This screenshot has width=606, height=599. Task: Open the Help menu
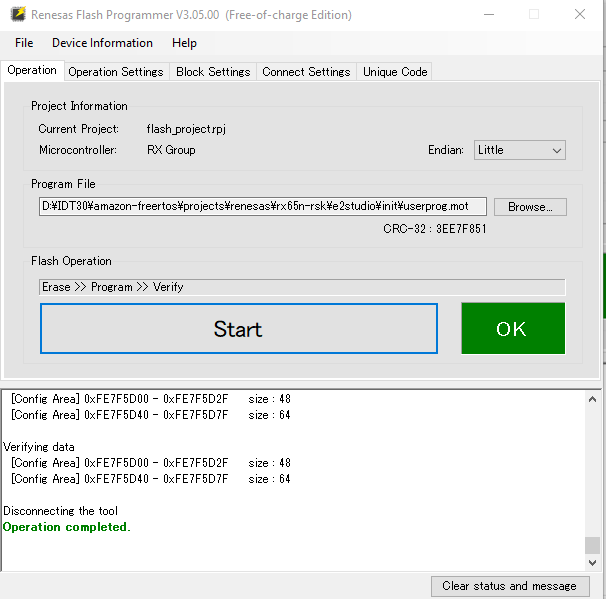(x=184, y=43)
